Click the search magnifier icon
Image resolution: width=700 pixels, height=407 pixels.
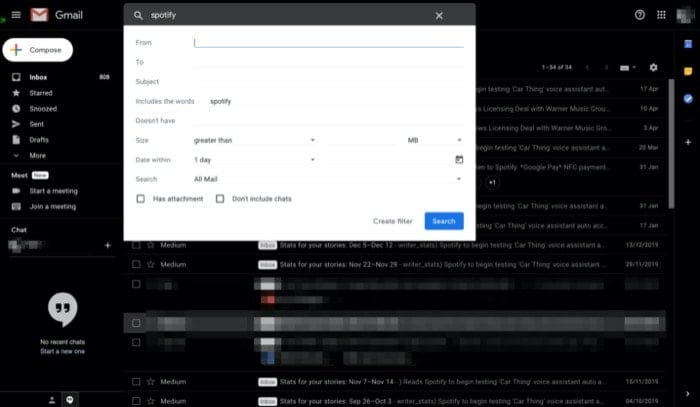[138, 16]
